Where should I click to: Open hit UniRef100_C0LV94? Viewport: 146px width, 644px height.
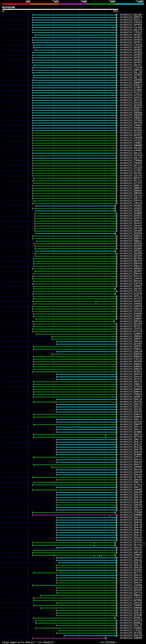pos(131,27)
